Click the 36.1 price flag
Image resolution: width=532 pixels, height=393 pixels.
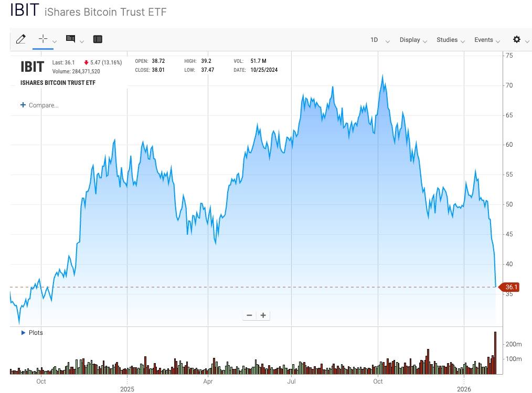(510, 287)
